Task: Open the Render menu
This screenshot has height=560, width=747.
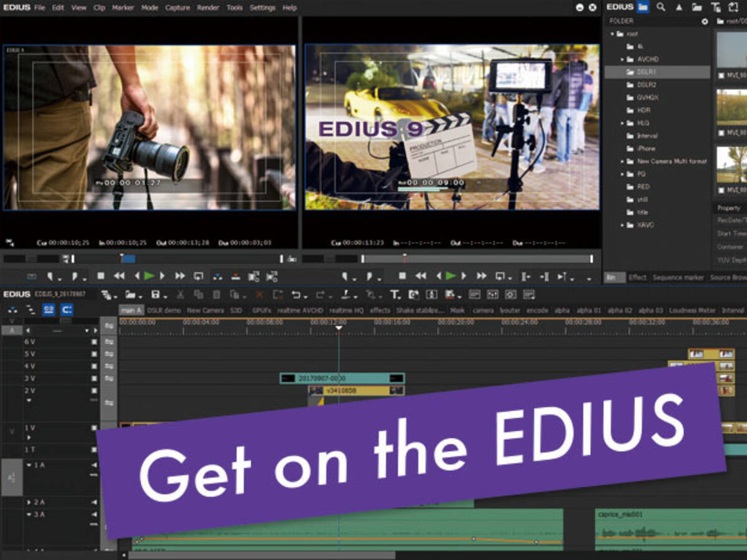Action: click(x=208, y=8)
